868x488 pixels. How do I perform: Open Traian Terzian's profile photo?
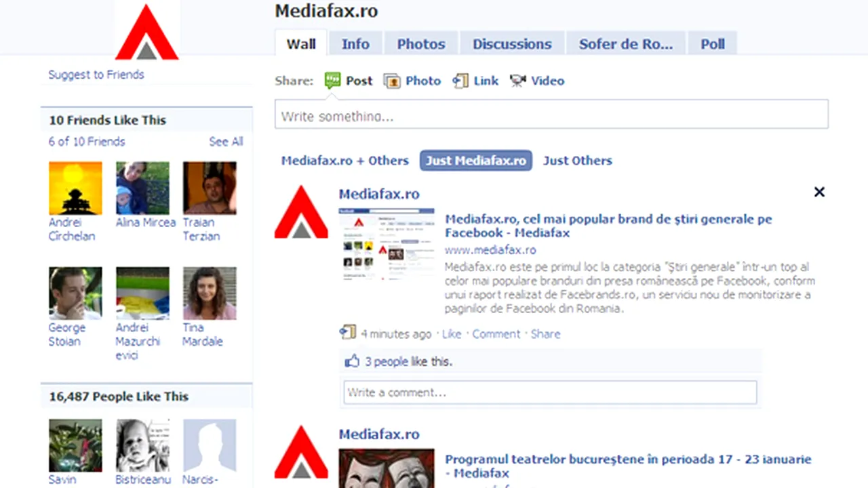click(210, 188)
